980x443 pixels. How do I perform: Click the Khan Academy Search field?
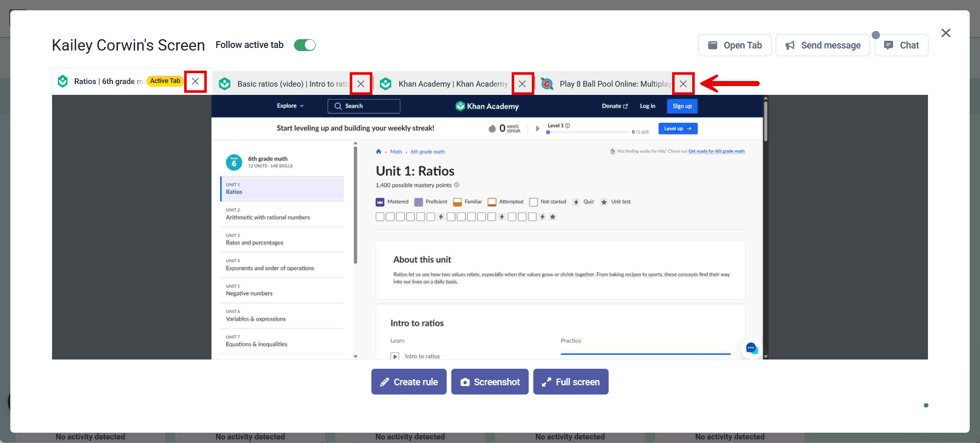coord(364,106)
